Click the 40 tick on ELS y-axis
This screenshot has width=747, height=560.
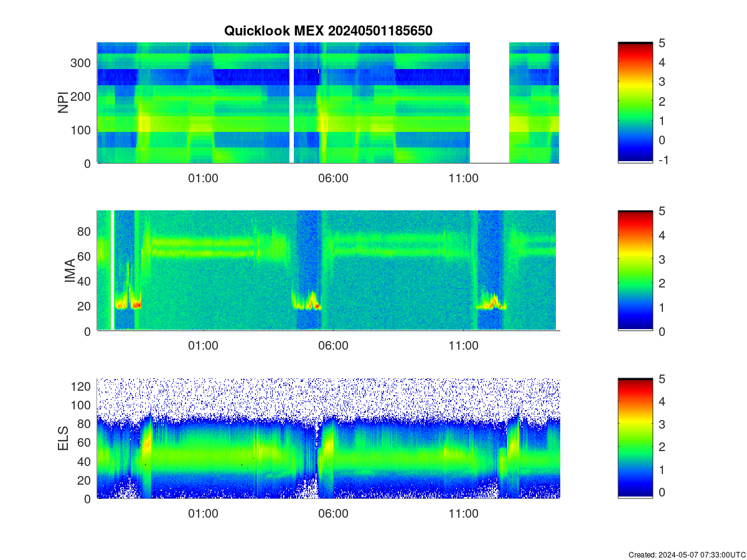(85, 461)
